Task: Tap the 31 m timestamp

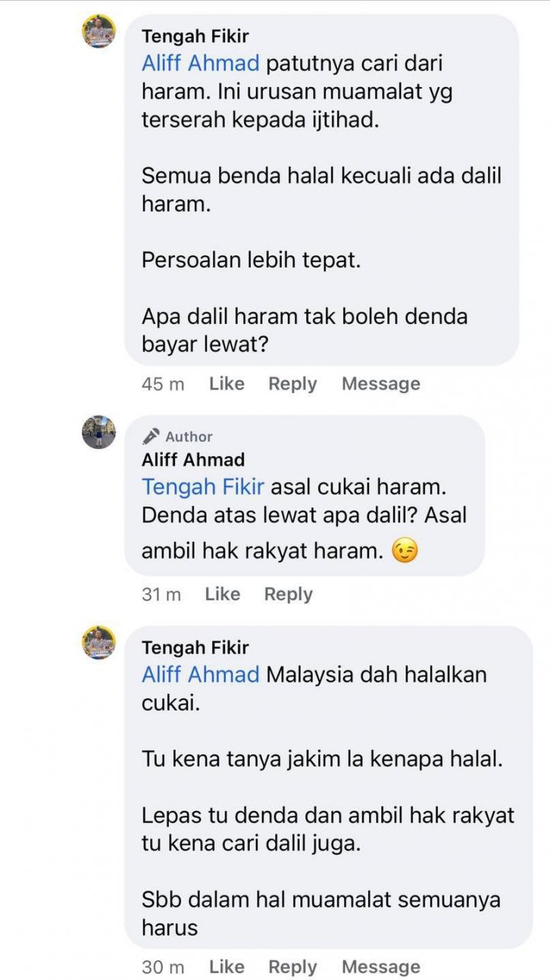Action: [x=161, y=594]
